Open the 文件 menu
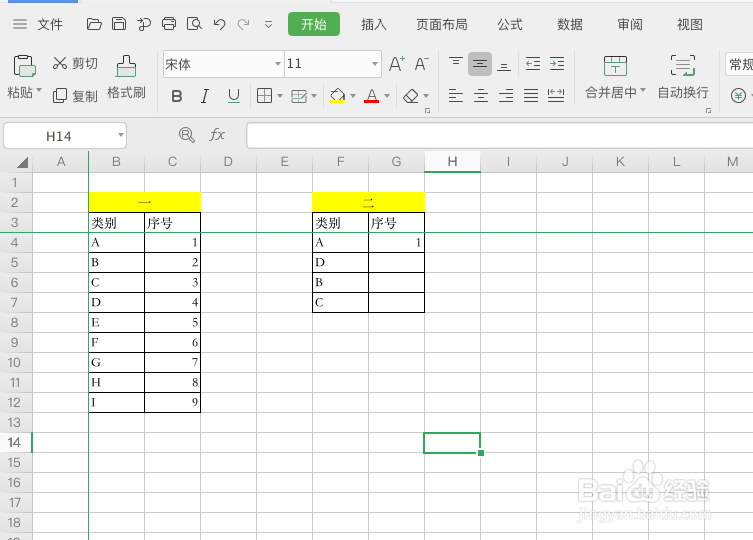This screenshot has height=540, width=753. [x=50, y=24]
